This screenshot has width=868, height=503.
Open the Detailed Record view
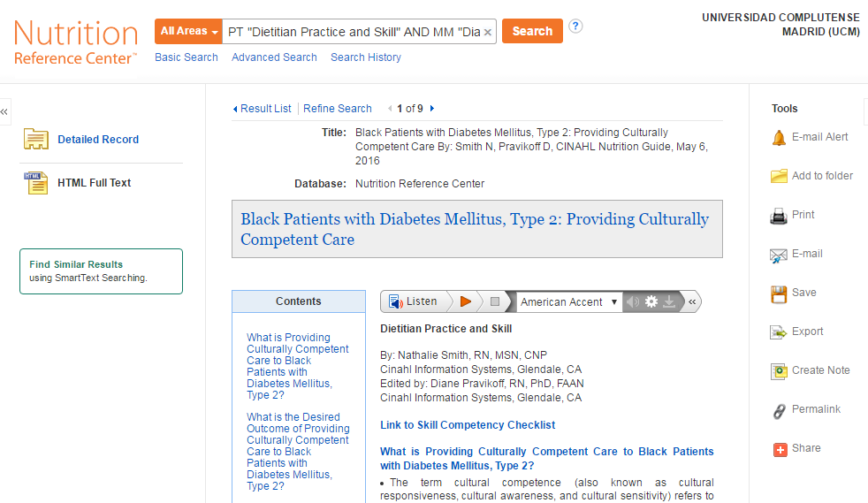(x=98, y=140)
